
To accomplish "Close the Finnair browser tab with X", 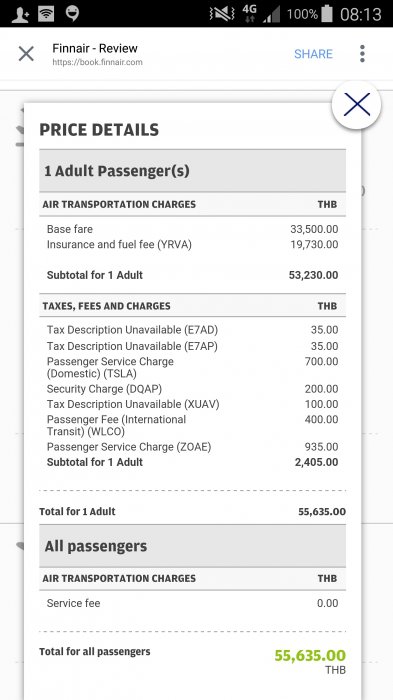I will click(26, 54).
